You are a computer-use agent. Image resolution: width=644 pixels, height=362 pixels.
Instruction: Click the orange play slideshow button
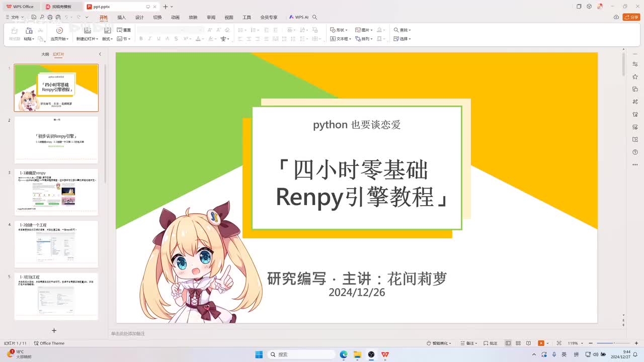tap(541, 343)
